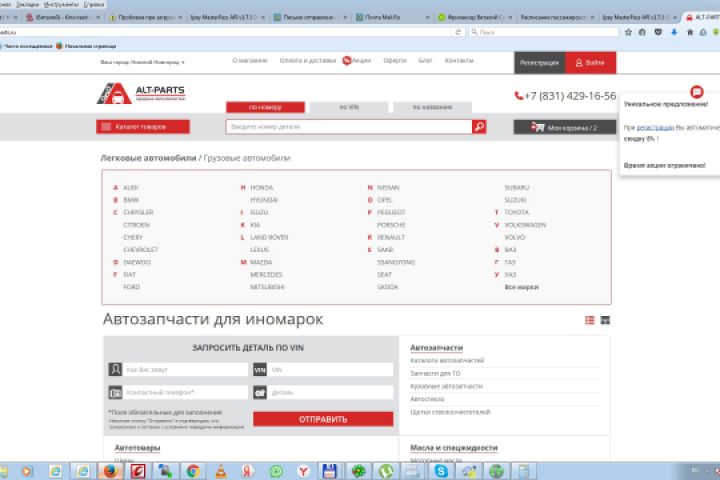Screen dimensions: 720x480
Task: Open the Блог link
Action: click(x=425, y=61)
